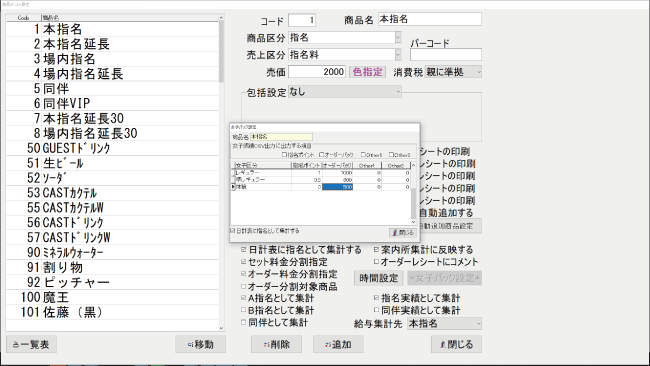
Task: Select list row 101 佐藤（黒）
Action: (x=112, y=313)
